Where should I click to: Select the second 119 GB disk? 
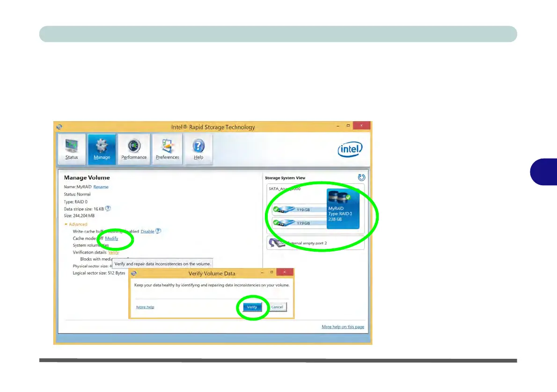point(299,223)
